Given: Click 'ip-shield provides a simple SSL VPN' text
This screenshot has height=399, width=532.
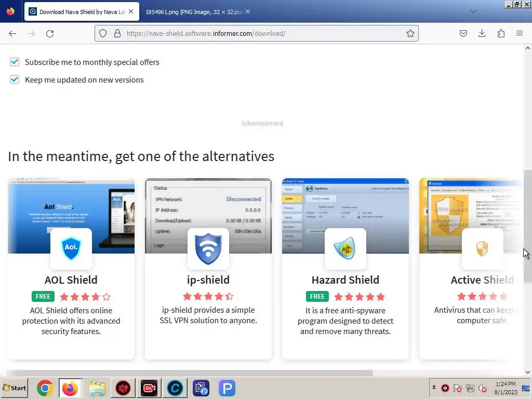Looking at the screenshot, I should coord(208,315).
